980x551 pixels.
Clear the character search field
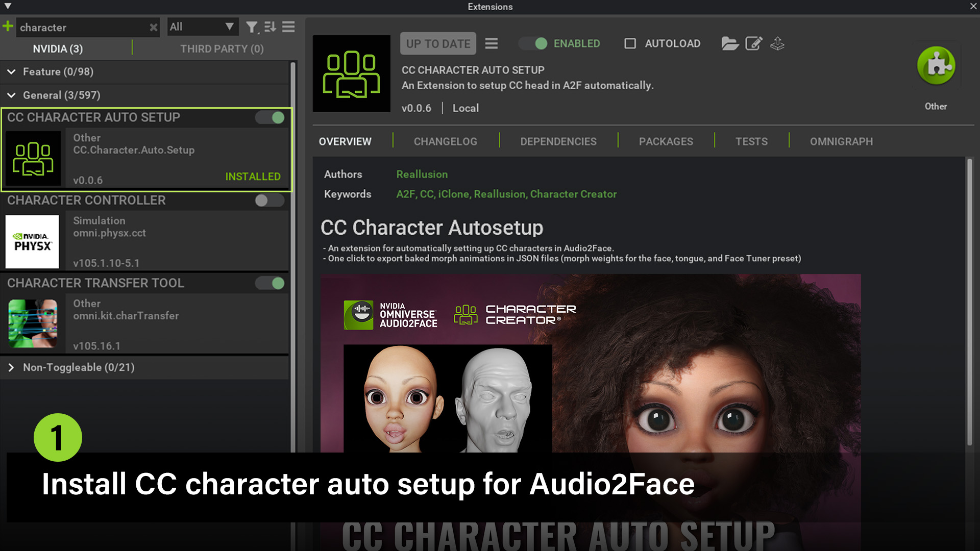[154, 28]
